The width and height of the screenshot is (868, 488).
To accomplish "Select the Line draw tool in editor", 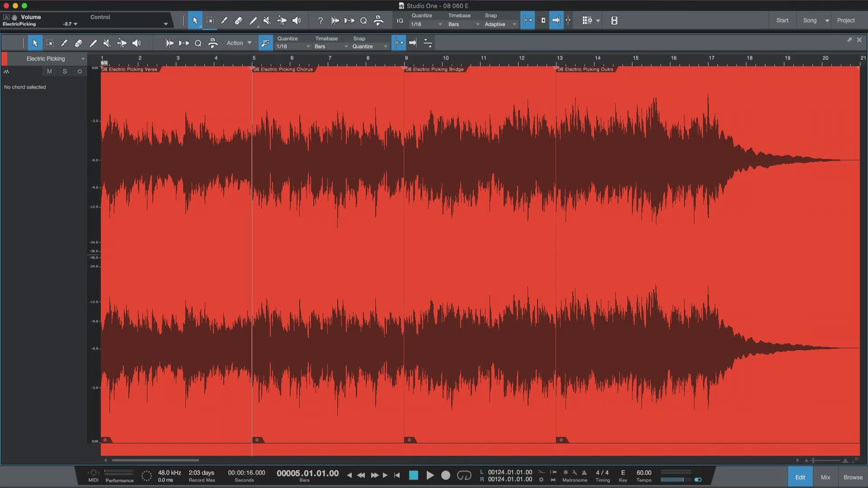I will point(93,43).
